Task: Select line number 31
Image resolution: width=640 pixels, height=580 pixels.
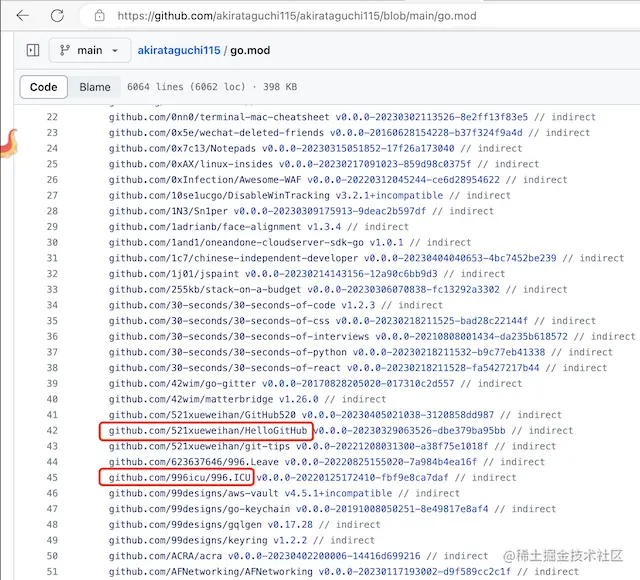Action: (52, 258)
